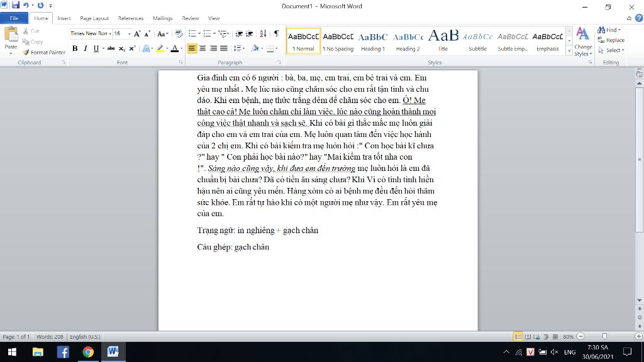This screenshot has height=362, width=644.
Task: Switch to the Page Layout tab
Action: 94,18
